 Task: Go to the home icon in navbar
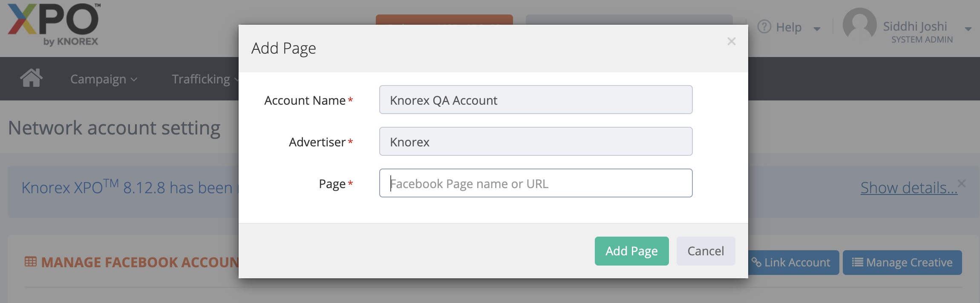pos(31,78)
